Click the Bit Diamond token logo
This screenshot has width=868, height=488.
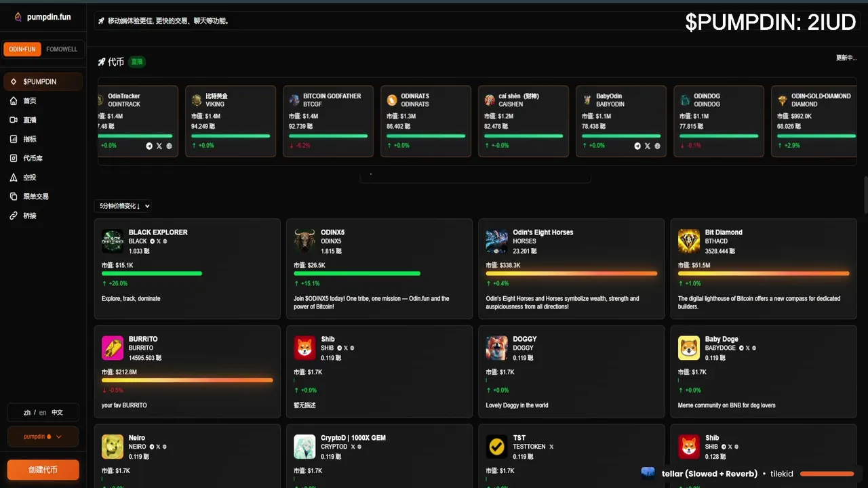click(x=689, y=241)
